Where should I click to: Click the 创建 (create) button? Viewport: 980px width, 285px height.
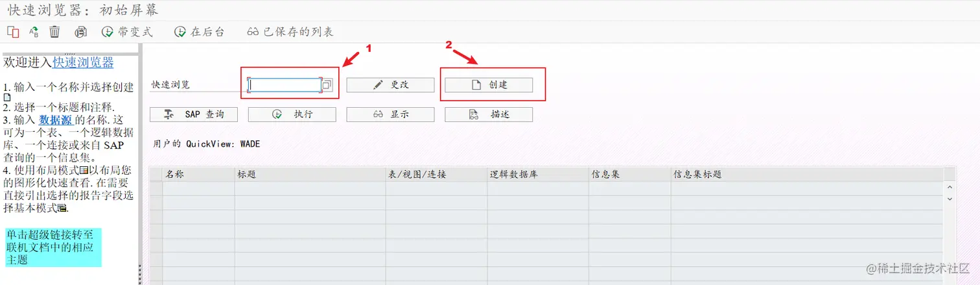coord(489,85)
